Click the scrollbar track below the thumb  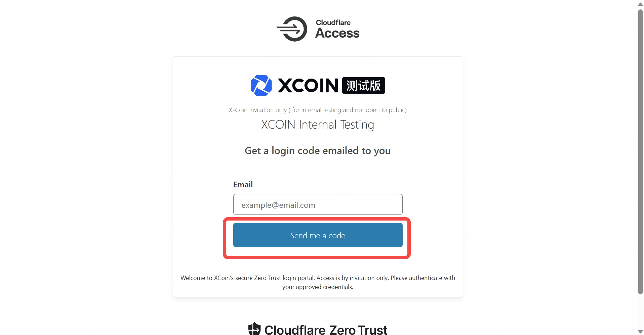click(x=640, y=311)
